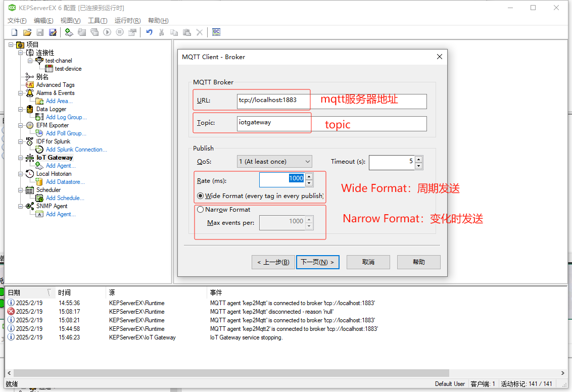Collapse the test-chanel node
The height and width of the screenshot is (392, 572).
[30, 61]
